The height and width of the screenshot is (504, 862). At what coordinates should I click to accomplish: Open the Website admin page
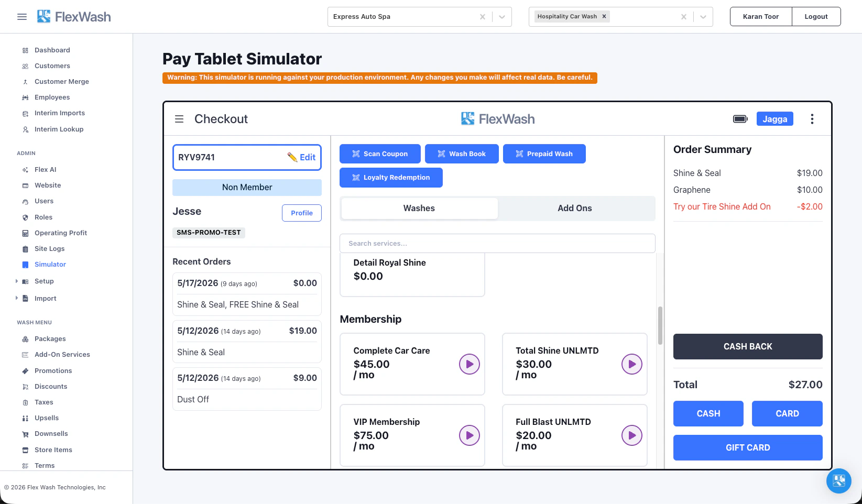point(48,185)
